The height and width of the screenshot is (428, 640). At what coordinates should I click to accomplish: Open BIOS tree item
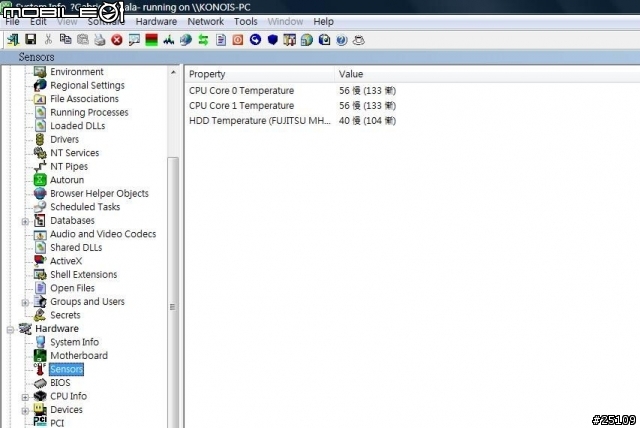click(60, 382)
